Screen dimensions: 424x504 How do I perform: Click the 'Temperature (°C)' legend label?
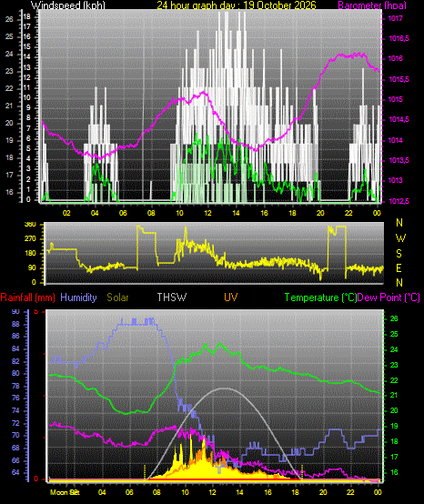tap(320, 297)
